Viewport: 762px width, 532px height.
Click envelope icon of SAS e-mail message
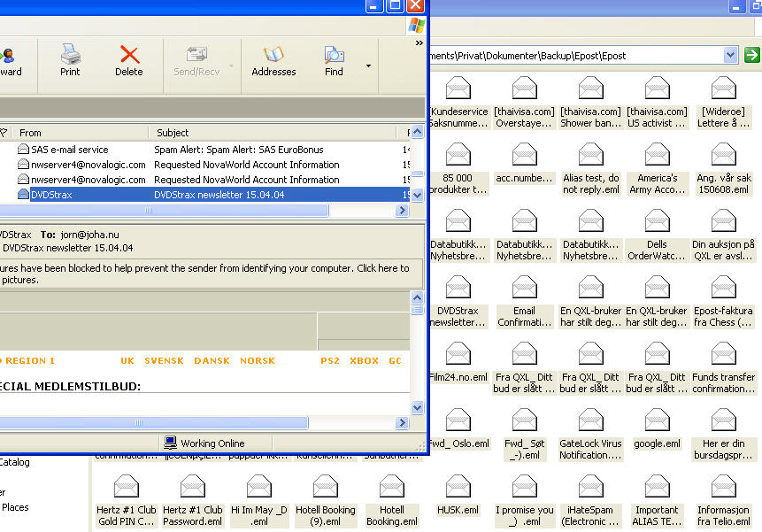click(x=23, y=150)
